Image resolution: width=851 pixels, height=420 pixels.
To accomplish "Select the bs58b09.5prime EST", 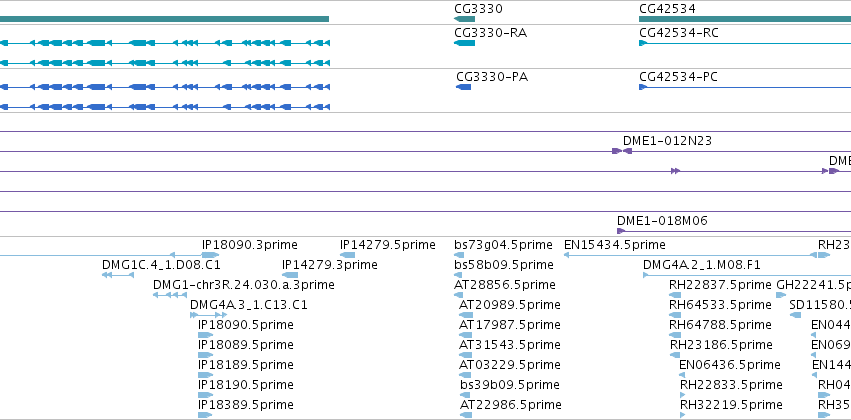I will pos(459,275).
